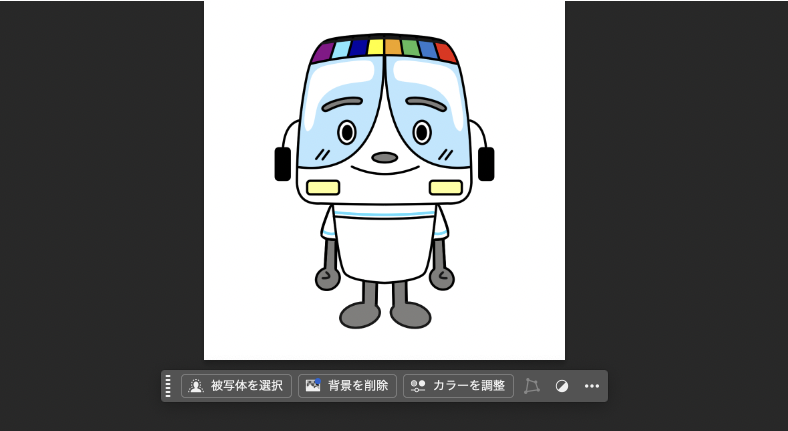
Task: Click the red stripe on the roof
Action: pos(445,52)
